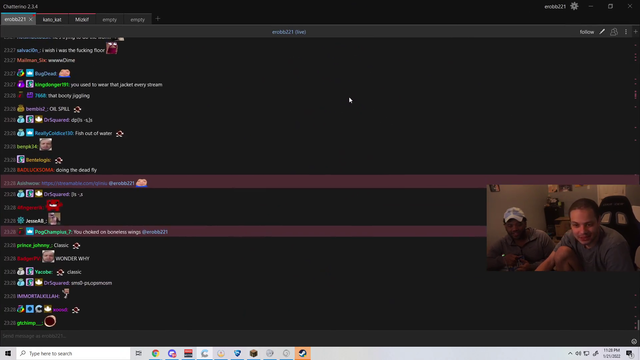
Task: Open kingdonger191 user card
Action: [x=51, y=84]
